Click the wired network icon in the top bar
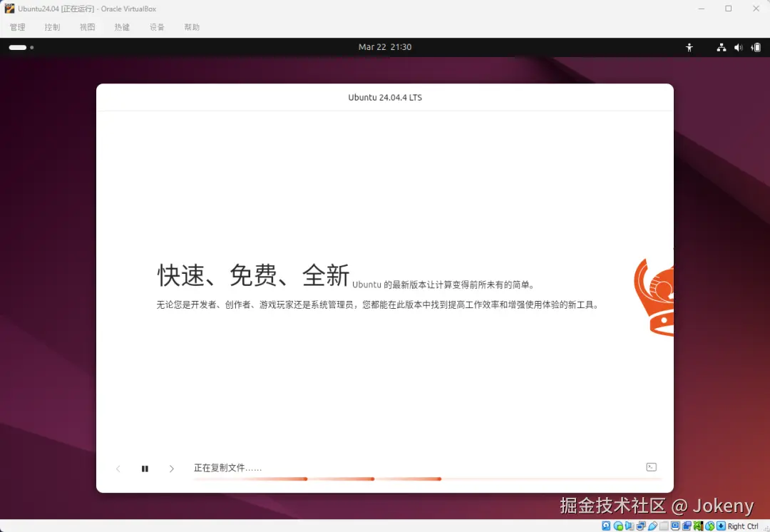This screenshot has height=532, width=770. click(722, 47)
